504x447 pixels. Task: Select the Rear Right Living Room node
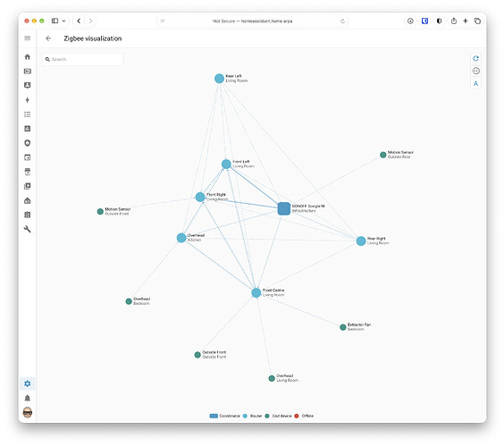(361, 240)
